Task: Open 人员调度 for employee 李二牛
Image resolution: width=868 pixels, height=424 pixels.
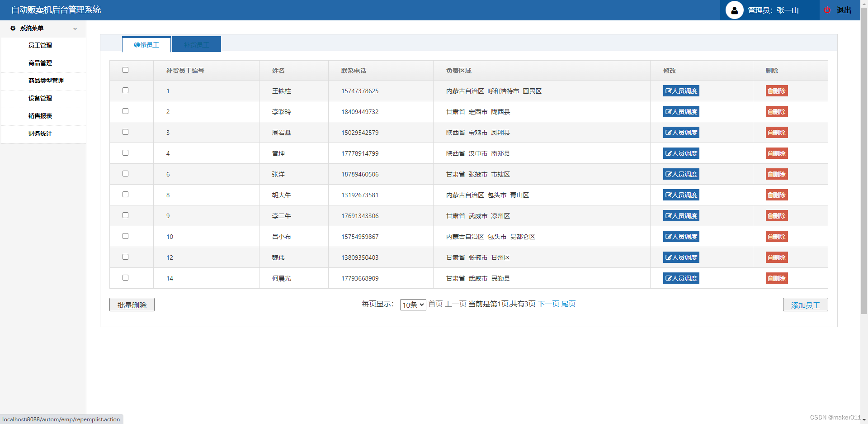Action: [681, 216]
